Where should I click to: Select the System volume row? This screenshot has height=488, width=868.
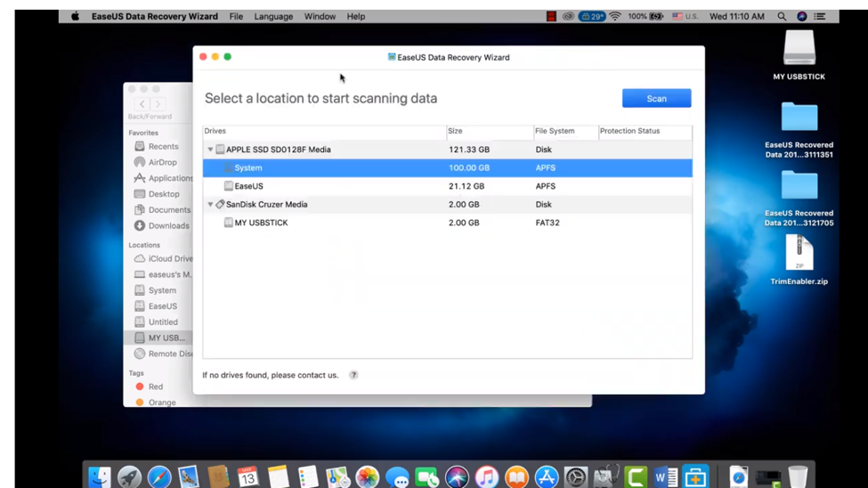tap(447, 167)
